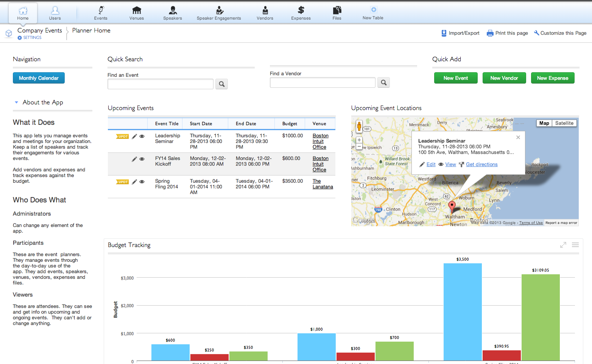
Task: Click the Find a Vendor input field
Action: 322,82
